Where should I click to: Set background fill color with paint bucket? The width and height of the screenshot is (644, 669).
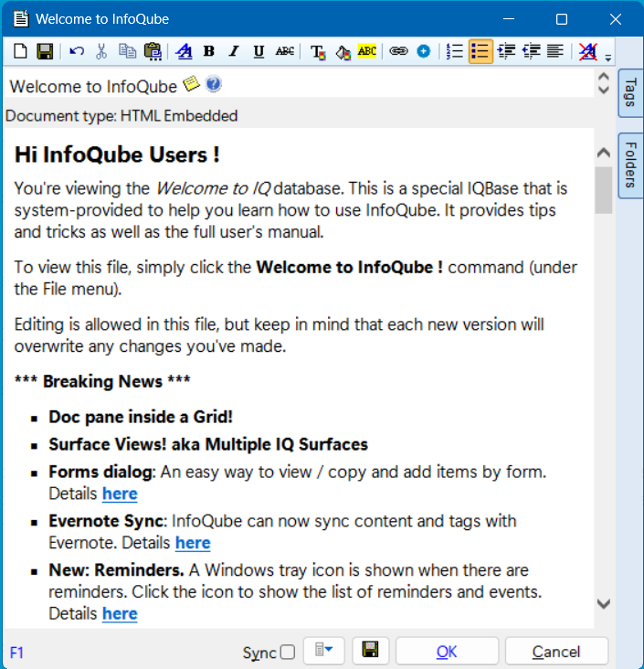343,52
